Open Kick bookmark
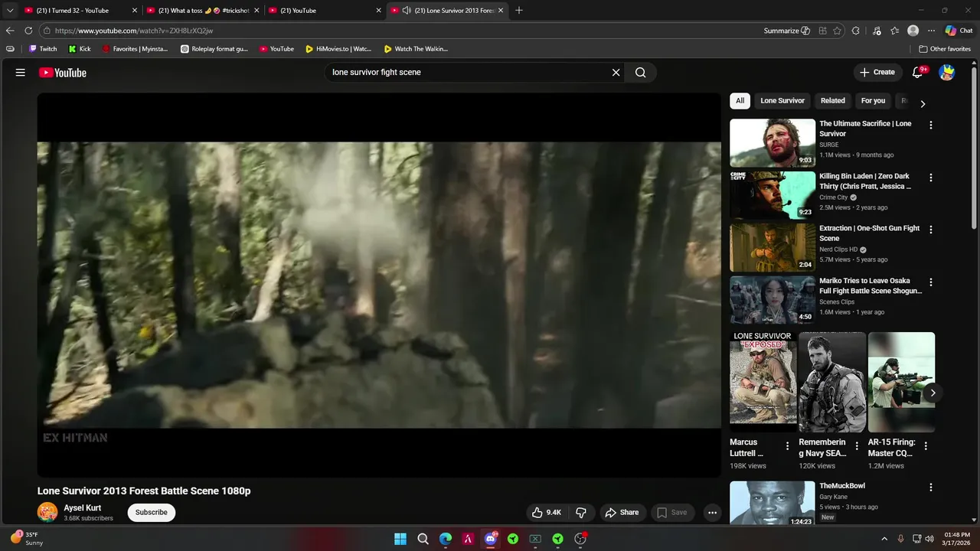 click(80, 49)
